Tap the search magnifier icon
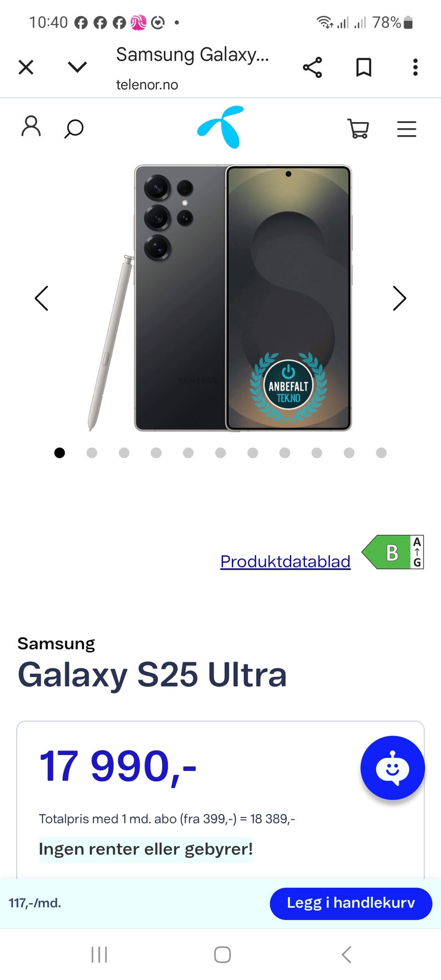Viewport: 441px width, 980px height. pos(73,129)
